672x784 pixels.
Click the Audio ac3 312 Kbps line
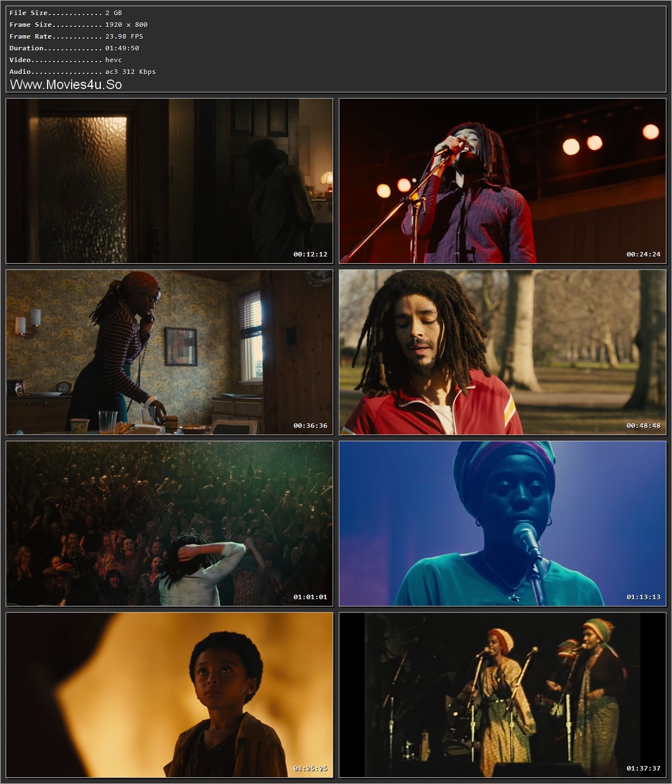78,71
